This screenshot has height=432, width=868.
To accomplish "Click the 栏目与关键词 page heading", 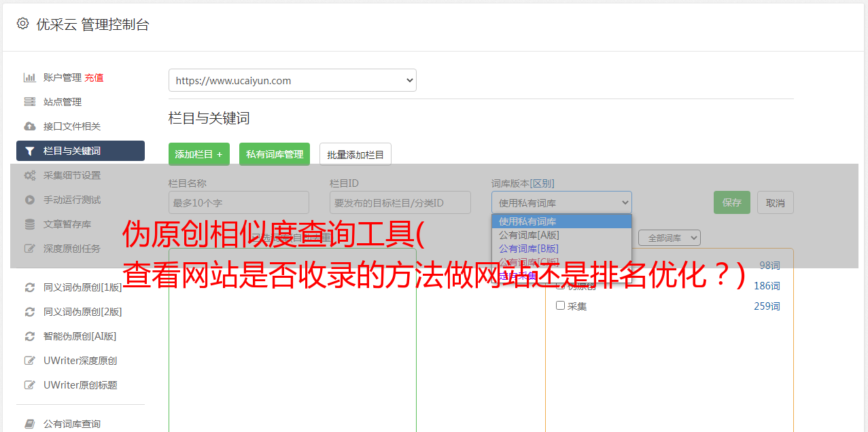I will (209, 118).
